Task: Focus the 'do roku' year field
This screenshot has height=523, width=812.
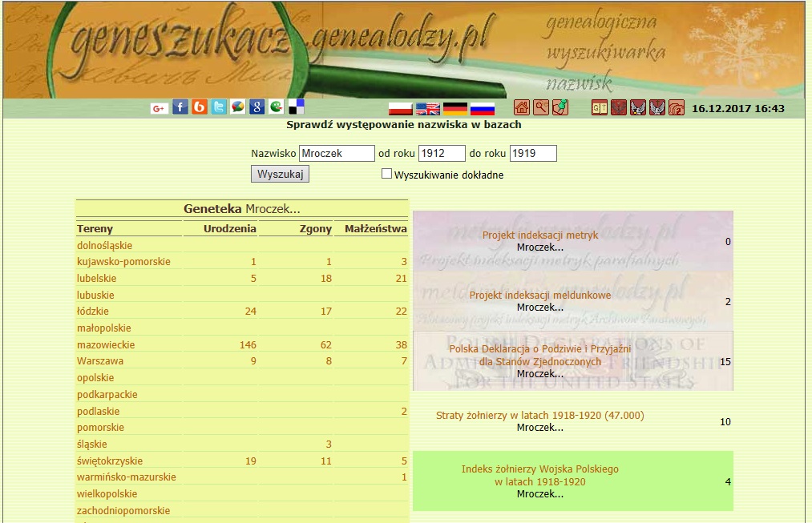Action: [x=533, y=154]
